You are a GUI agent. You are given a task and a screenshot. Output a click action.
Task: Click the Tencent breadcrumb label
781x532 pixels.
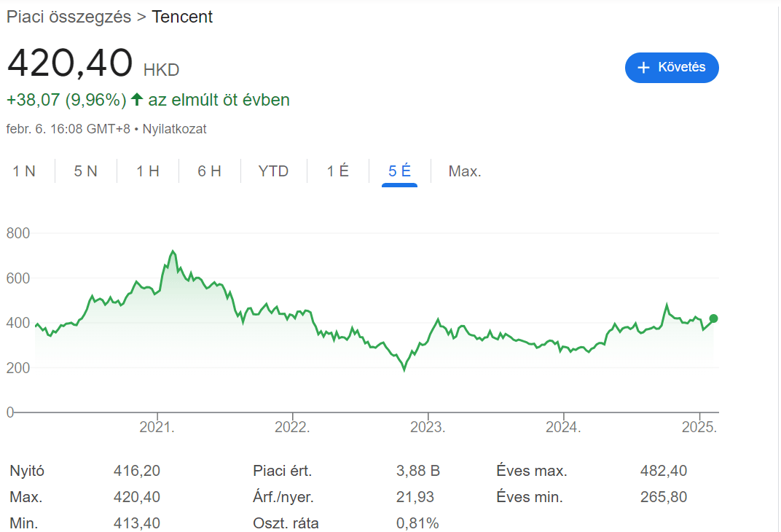point(181,16)
